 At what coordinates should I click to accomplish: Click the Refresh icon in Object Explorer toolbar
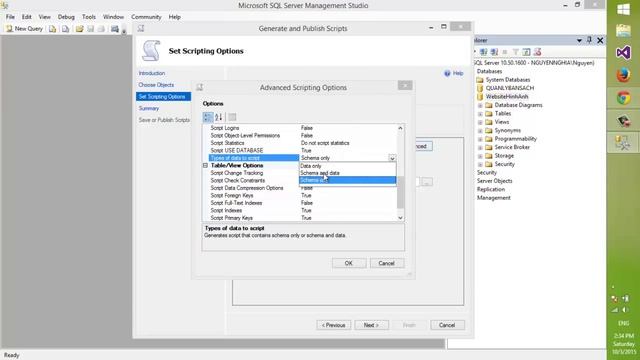coord(526,52)
